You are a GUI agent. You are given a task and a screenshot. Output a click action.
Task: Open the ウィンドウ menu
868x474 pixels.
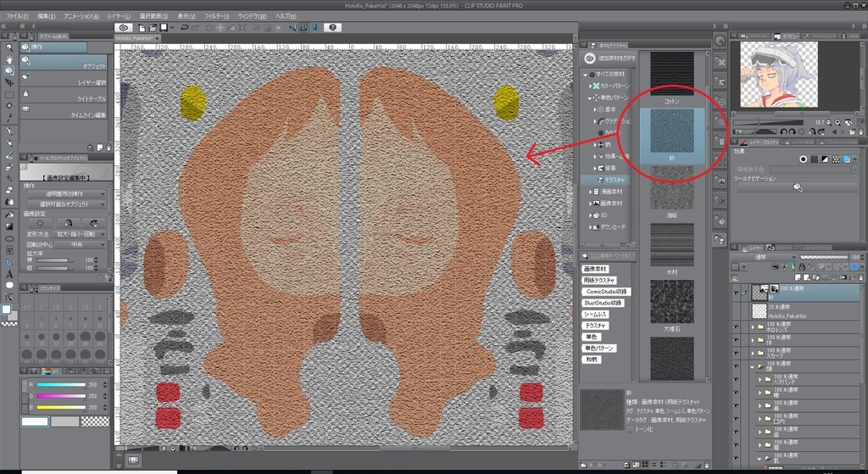click(253, 16)
